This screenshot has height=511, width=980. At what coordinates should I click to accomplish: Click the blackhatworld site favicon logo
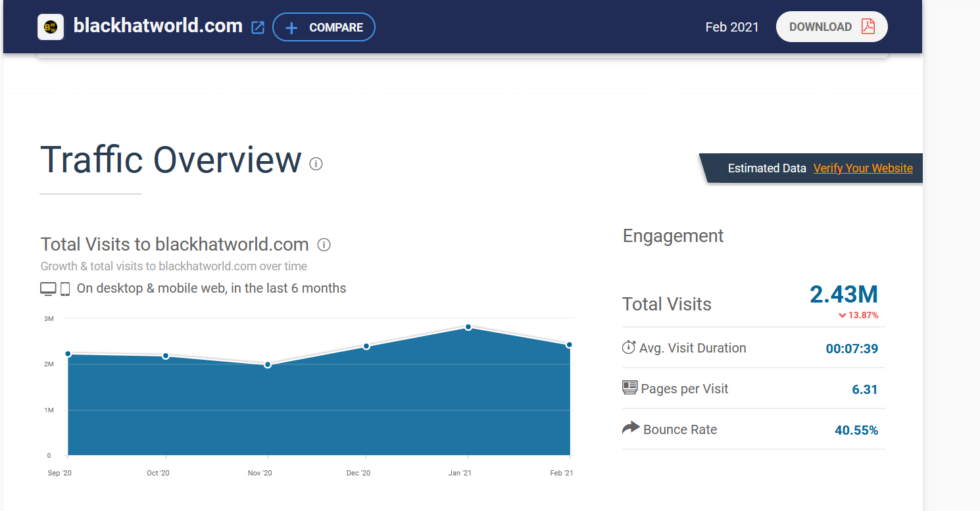click(51, 27)
